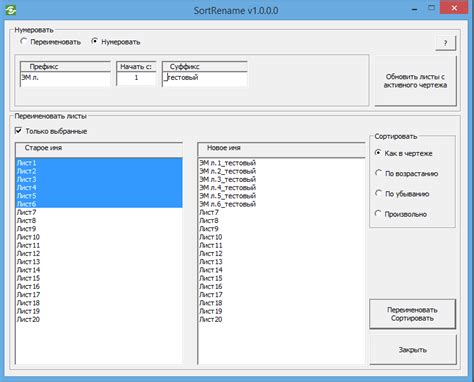Close the SortRename window with X
Image resolution: width=474 pixels, height=382 pixels.
tap(453, 8)
